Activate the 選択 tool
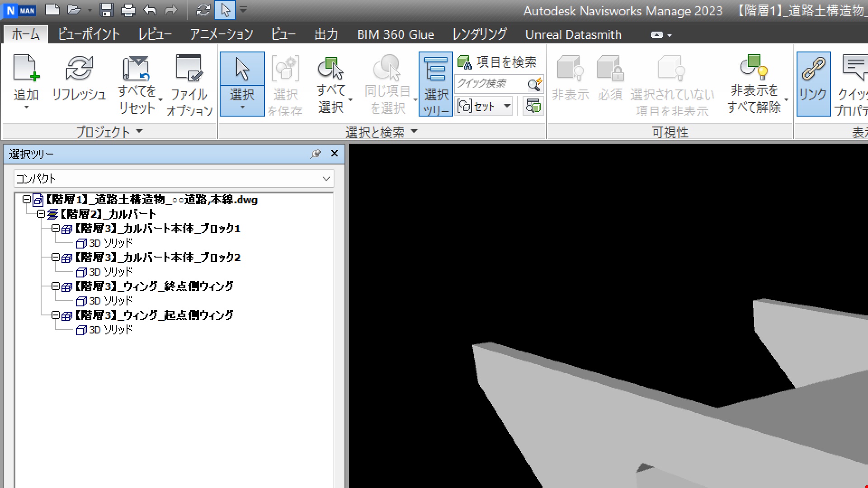 (242, 69)
